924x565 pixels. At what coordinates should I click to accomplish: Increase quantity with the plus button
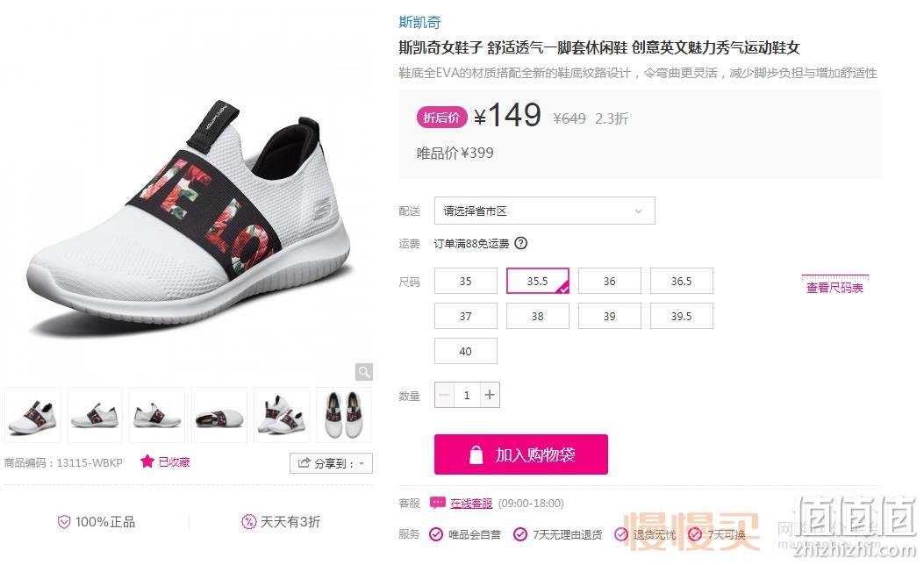pos(490,395)
